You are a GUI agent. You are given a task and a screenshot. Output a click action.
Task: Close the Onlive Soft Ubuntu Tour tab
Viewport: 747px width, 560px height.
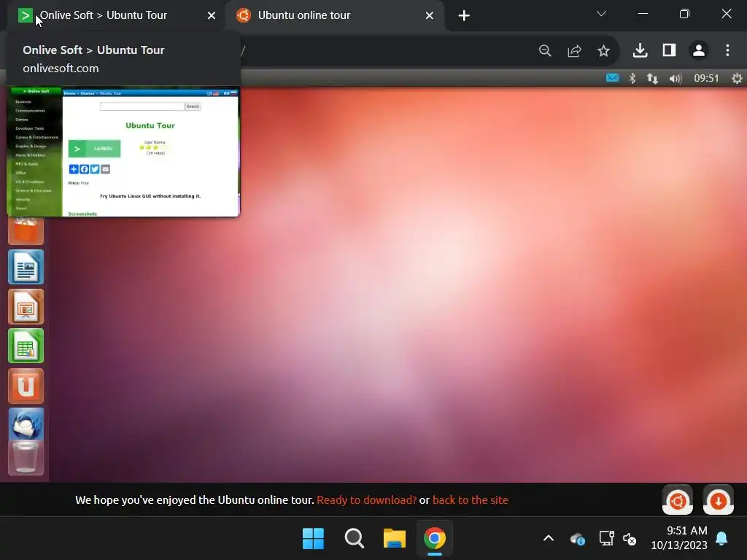(x=212, y=16)
